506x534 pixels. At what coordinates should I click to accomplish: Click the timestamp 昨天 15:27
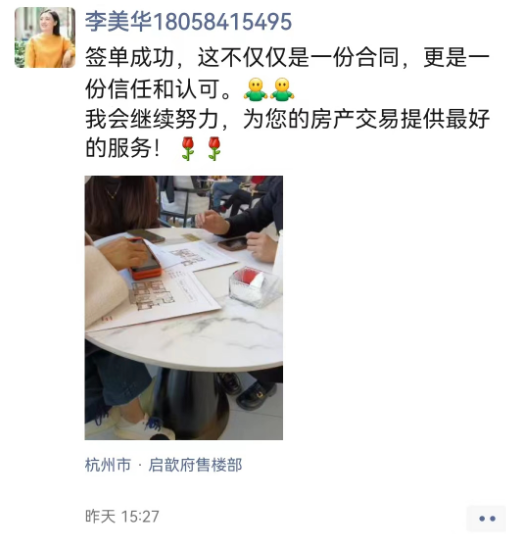[122, 517]
